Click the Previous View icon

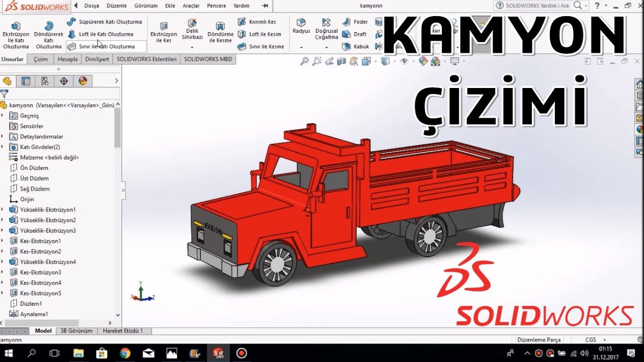click(329, 61)
